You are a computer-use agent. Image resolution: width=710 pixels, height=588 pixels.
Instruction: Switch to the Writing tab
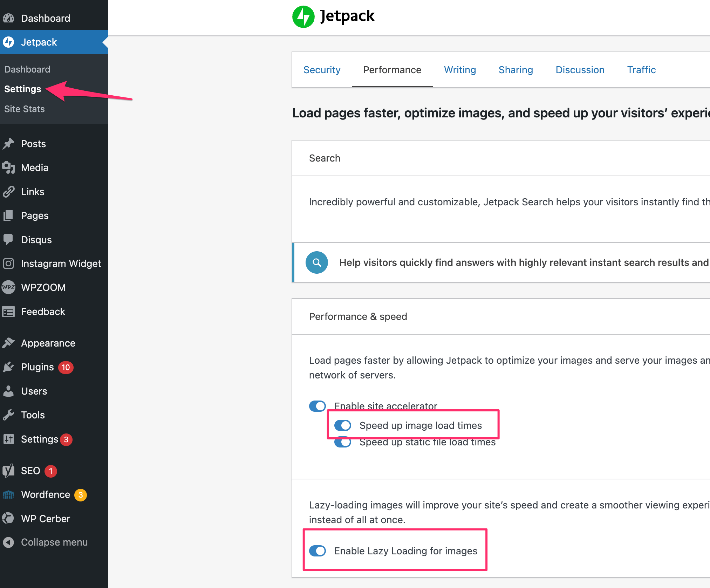click(460, 70)
